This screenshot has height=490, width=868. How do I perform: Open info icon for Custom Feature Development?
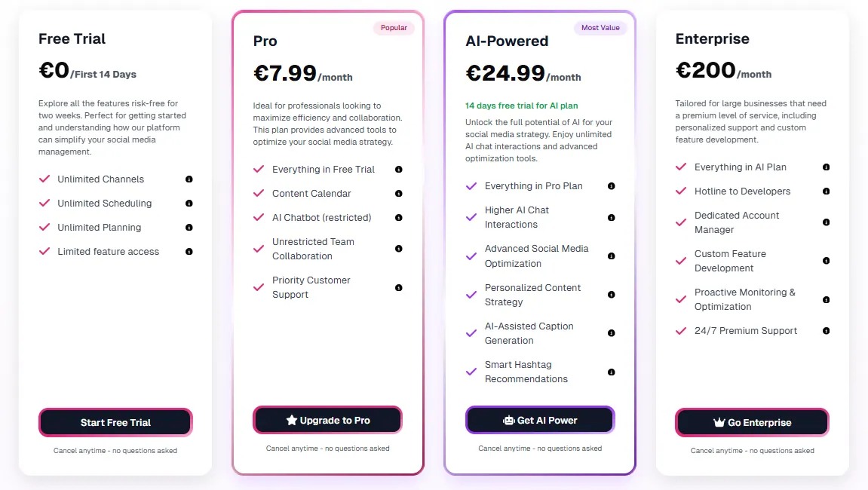click(x=826, y=261)
